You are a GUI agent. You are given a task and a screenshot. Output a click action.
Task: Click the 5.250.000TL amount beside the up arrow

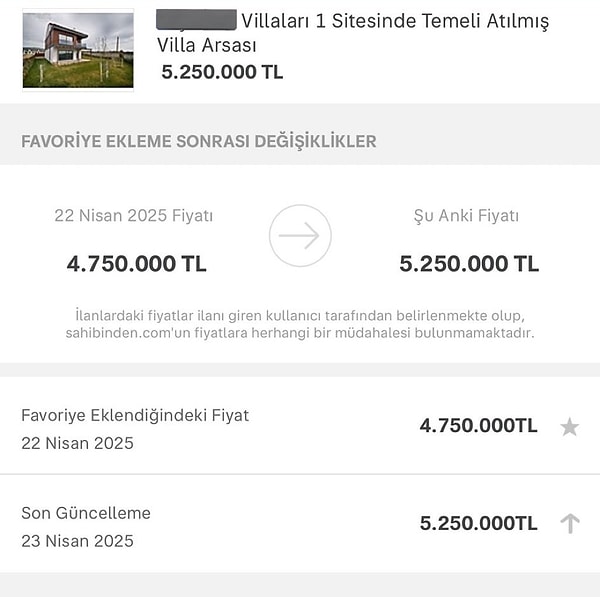click(478, 523)
